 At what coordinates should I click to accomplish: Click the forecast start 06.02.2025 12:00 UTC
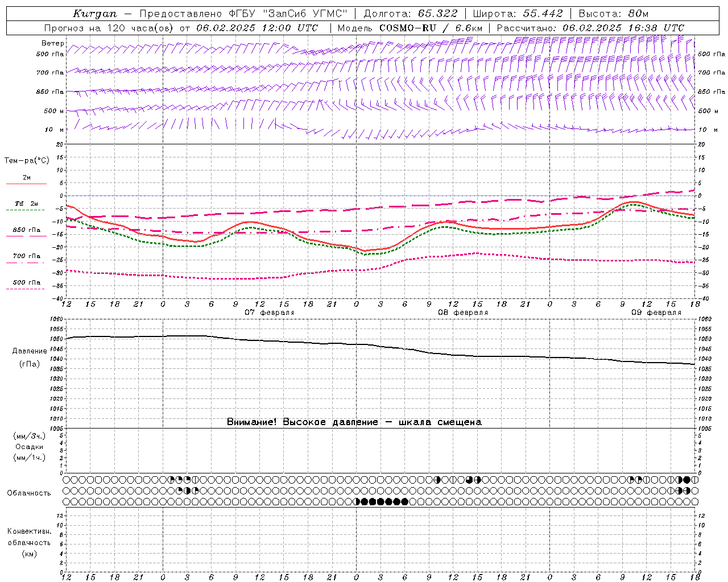257,28
